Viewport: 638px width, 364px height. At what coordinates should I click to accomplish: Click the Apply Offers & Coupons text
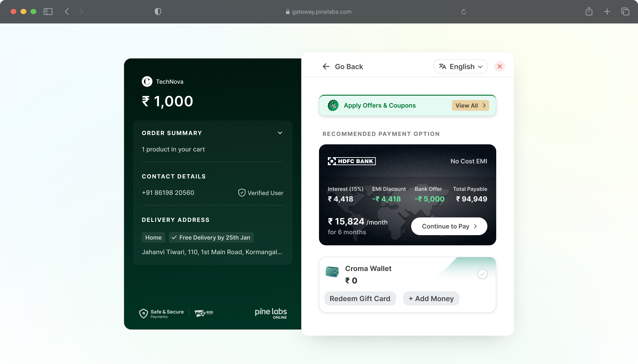click(x=380, y=105)
